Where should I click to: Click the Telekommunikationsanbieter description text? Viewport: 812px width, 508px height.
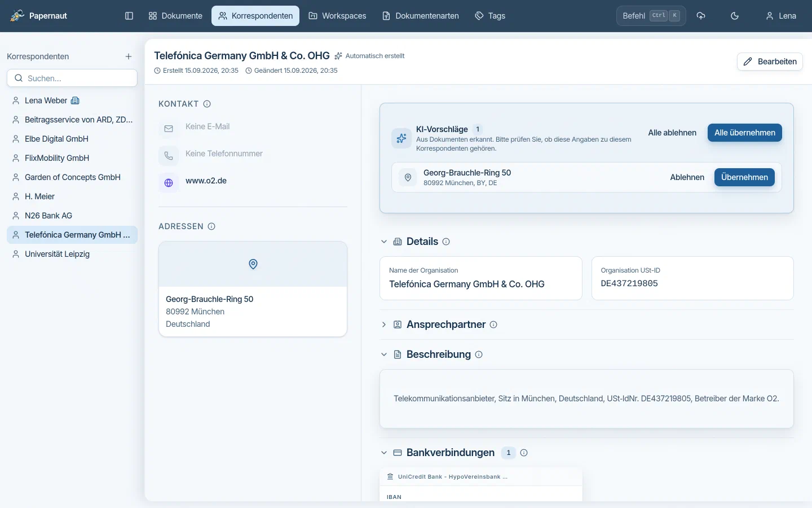(x=586, y=398)
